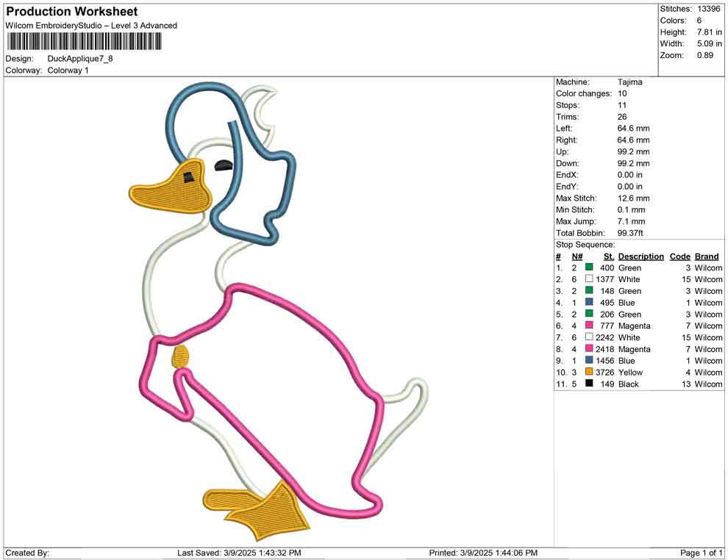Screen dimensions: 728x560
Task: Select the yellow color chip for stop 10
Action: click(588, 373)
